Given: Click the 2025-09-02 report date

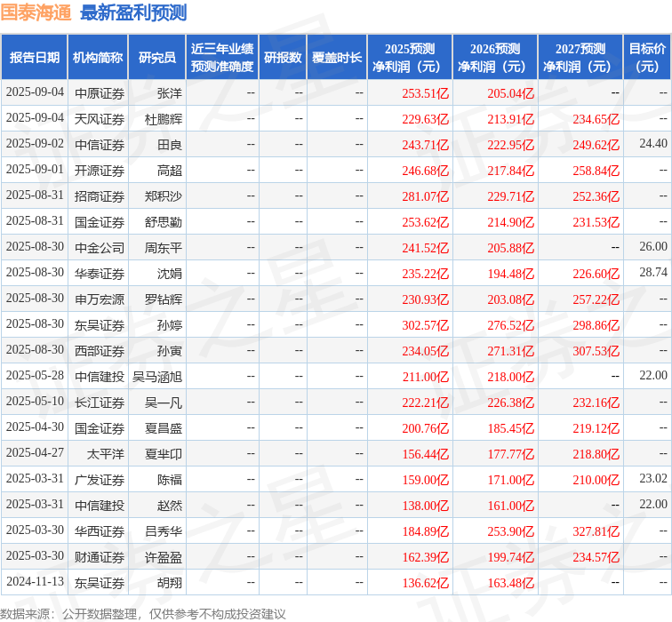Looking at the screenshot, I should (35, 144).
